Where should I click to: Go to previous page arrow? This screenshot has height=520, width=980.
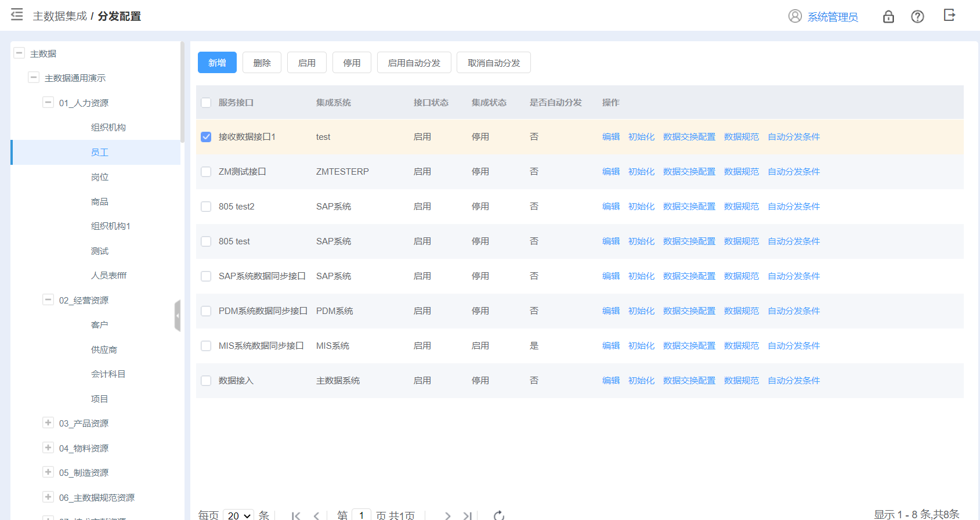pyautogui.click(x=316, y=515)
